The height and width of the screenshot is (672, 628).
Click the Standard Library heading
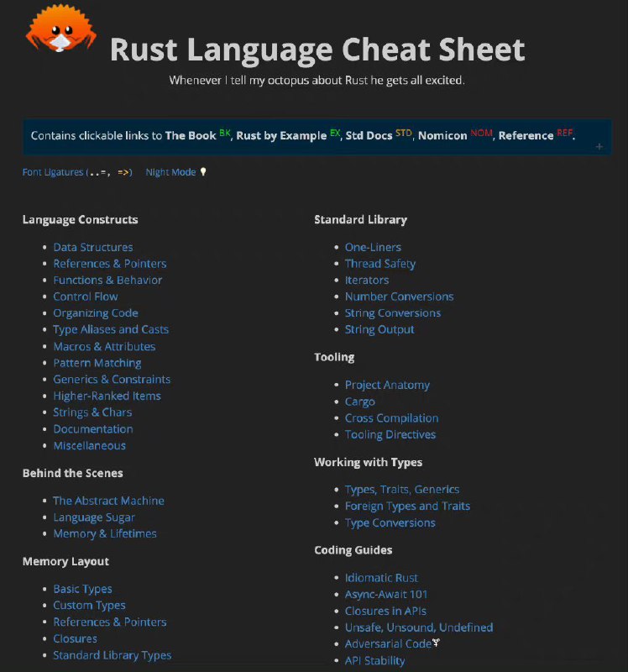[x=361, y=220]
